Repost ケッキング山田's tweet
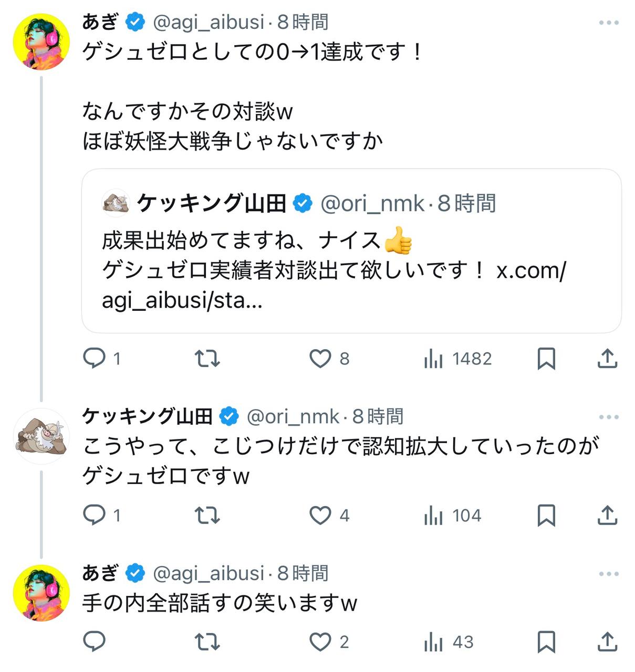This screenshot has height=672, width=635. (x=207, y=516)
